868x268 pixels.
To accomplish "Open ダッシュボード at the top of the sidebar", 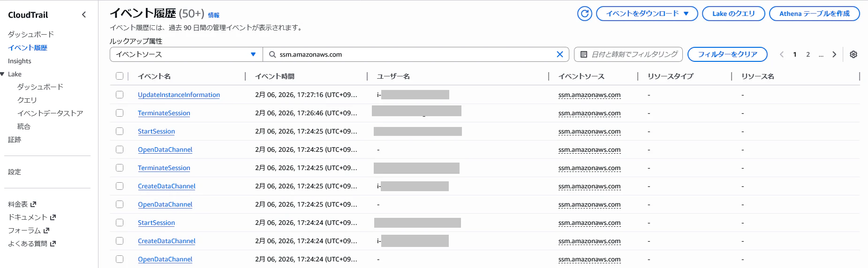I will [x=31, y=34].
